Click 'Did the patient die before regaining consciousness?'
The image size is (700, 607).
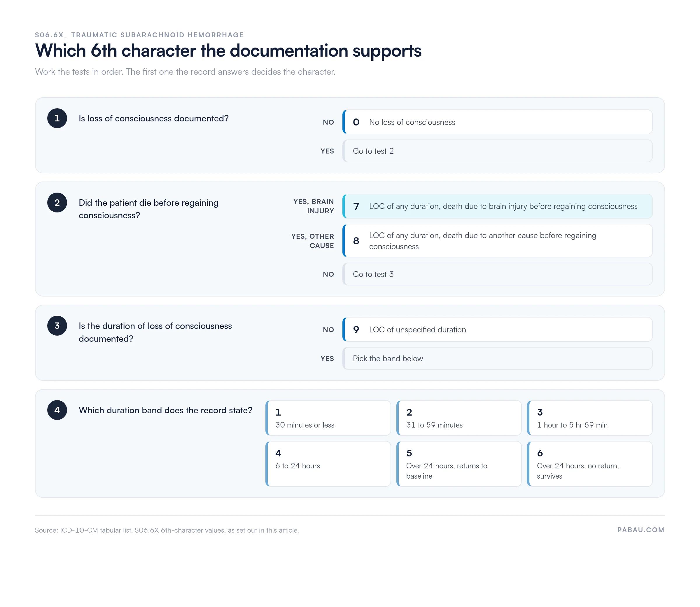tap(148, 209)
